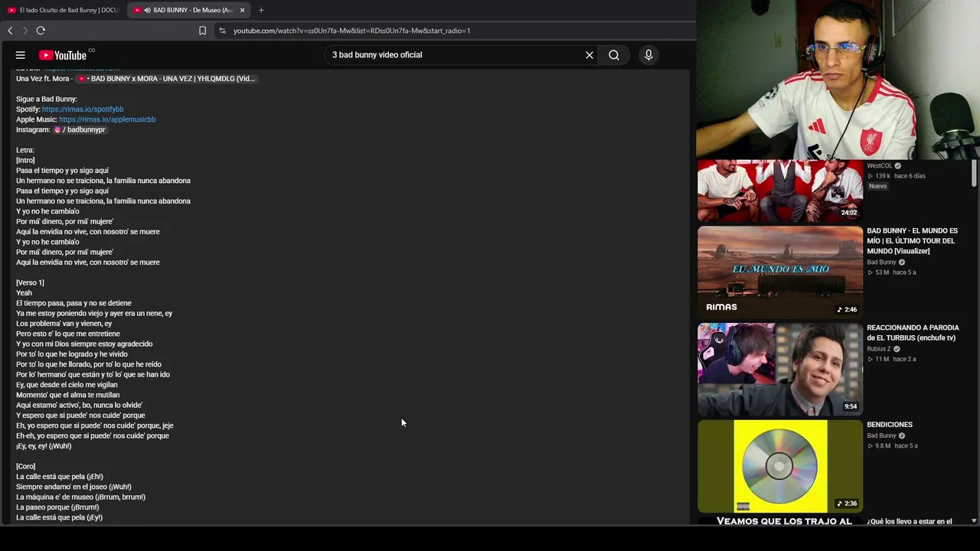Click the "11 M hace 2 a" view count

(891, 359)
